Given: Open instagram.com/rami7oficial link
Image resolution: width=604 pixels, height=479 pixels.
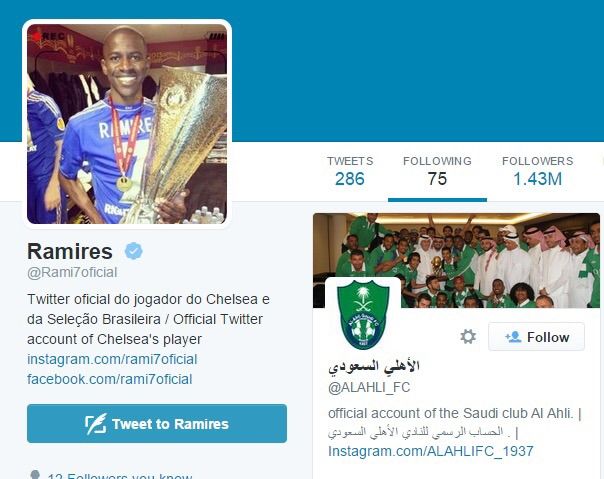Looking at the screenshot, I should click(x=112, y=359).
